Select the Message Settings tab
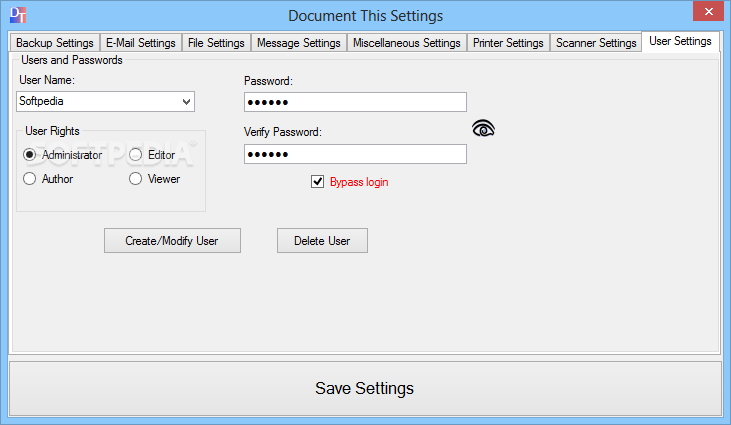The height and width of the screenshot is (425, 731). [x=299, y=43]
